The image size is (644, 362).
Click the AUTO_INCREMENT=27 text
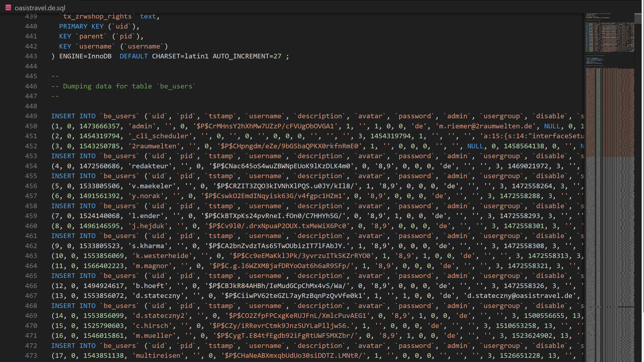point(247,56)
